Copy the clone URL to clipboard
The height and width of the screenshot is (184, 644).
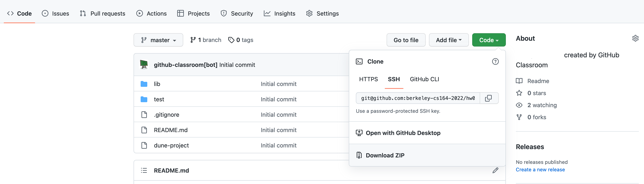[489, 98]
